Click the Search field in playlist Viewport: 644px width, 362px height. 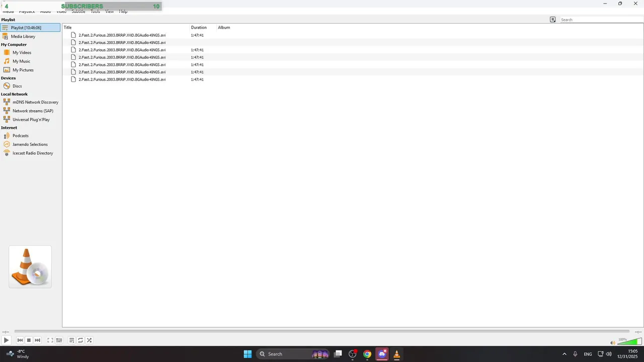pos(601,20)
